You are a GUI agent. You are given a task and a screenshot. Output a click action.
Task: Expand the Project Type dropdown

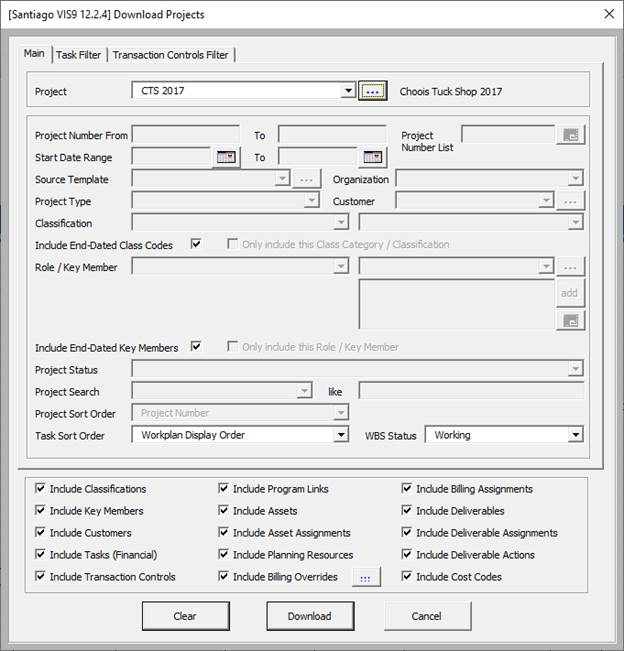tap(311, 201)
